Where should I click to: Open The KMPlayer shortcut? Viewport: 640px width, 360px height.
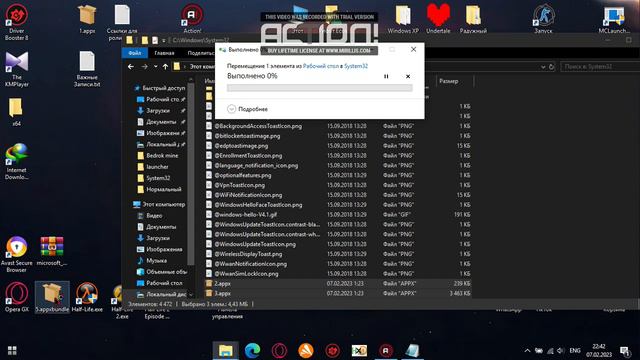click(17, 69)
